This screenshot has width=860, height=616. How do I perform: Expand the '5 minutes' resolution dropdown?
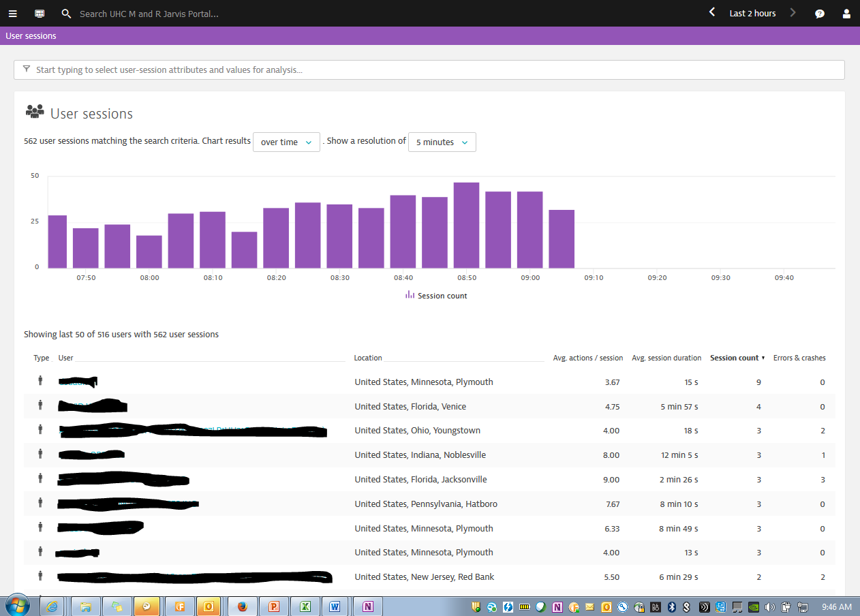(x=442, y=142)
